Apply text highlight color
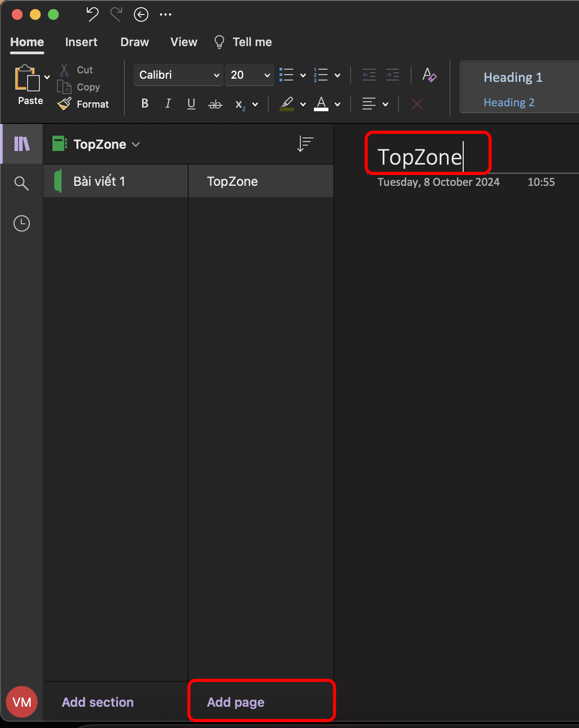 (x=287, y=104)
